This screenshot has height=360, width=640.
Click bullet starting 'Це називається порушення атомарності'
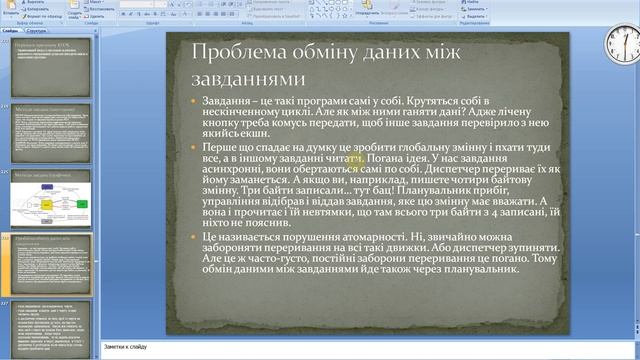click(380, 253)
